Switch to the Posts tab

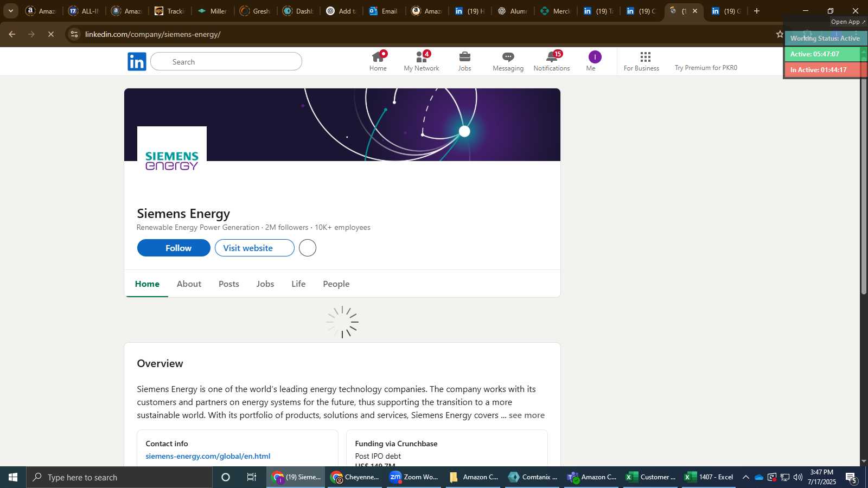pyautogui.click(x=229, y=284)
